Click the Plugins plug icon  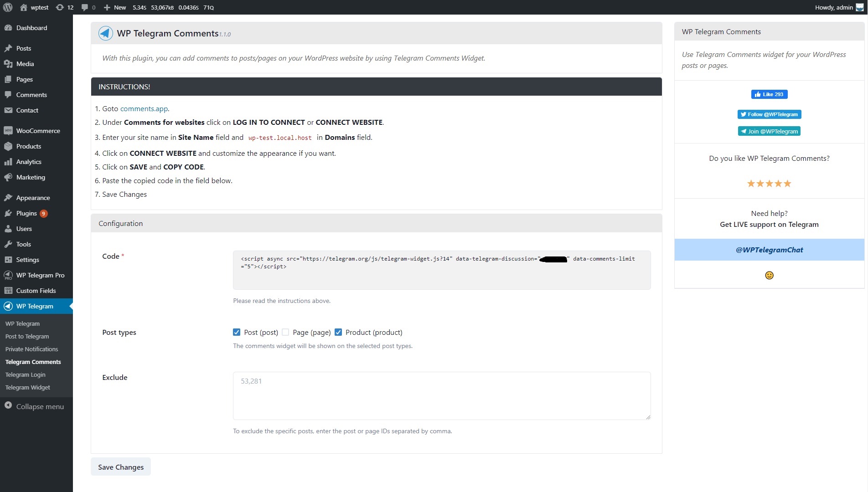click(x=8, y=213)
